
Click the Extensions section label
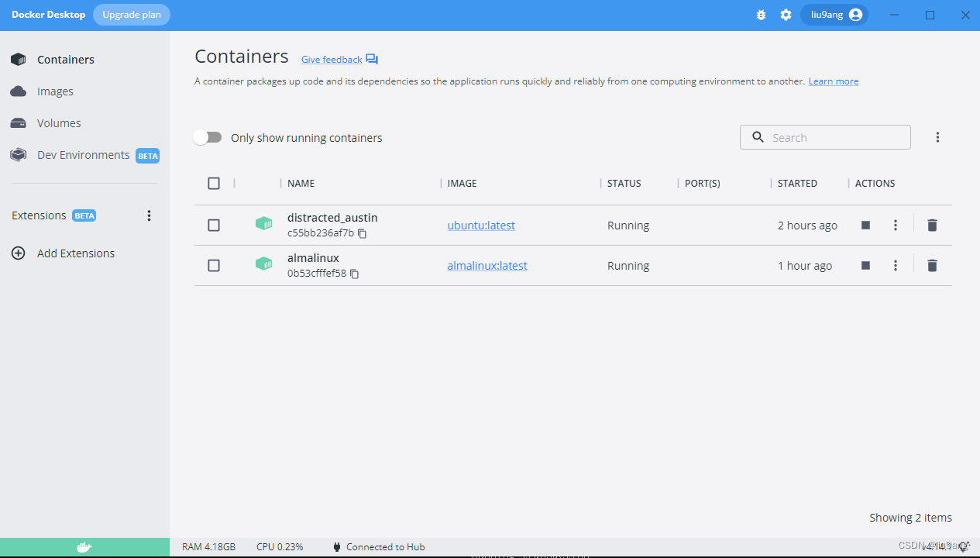click(x=39, y=216)
